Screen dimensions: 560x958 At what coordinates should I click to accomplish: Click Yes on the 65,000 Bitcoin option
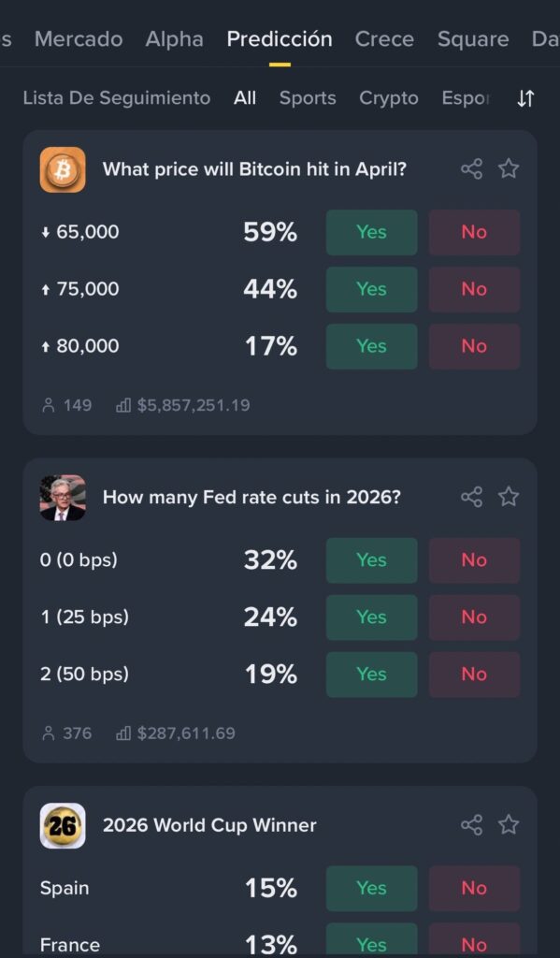(371, 232)
